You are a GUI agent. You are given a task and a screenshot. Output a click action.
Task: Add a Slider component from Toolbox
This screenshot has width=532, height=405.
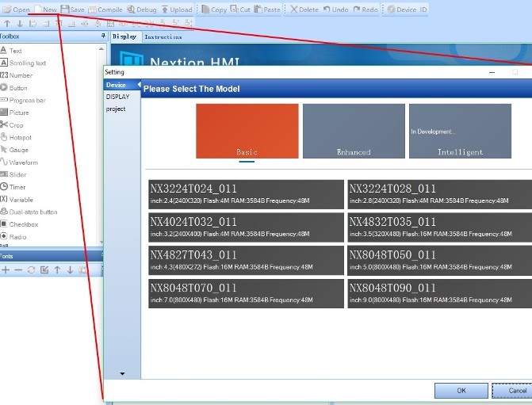pyautogui.click(x=13, y=174)
